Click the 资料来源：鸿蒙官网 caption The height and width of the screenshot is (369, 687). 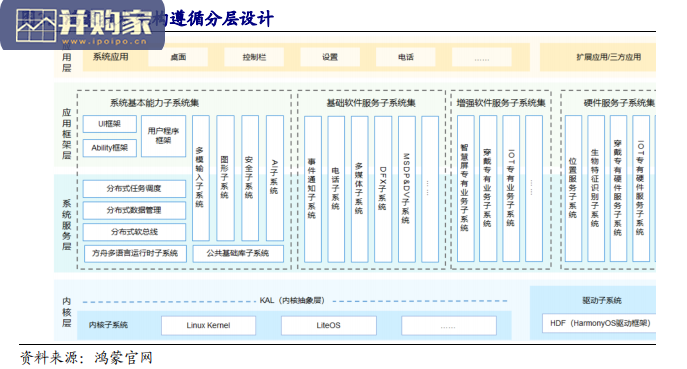[86, 358]
